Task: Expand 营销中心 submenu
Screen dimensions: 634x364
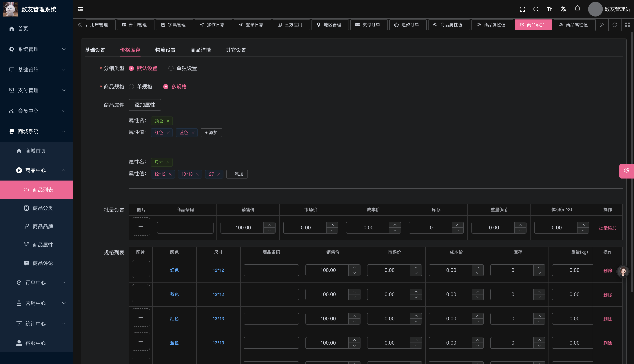Action: tap(37, 303)
